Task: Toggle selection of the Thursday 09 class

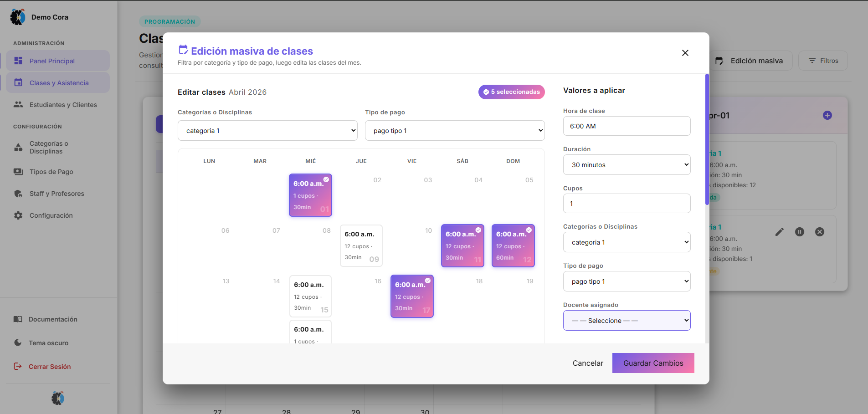Action: [x=361, y=245]
